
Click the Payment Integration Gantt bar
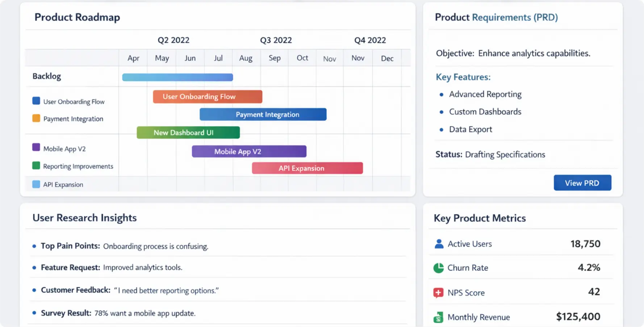pyautogui.click(x=263, y=114)
